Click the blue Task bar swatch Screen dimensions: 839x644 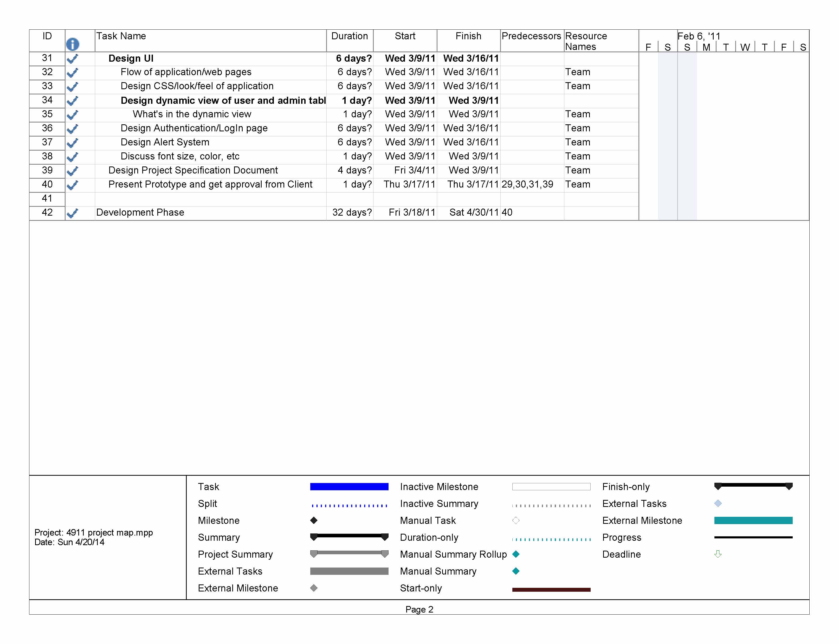tap(349, 486)
